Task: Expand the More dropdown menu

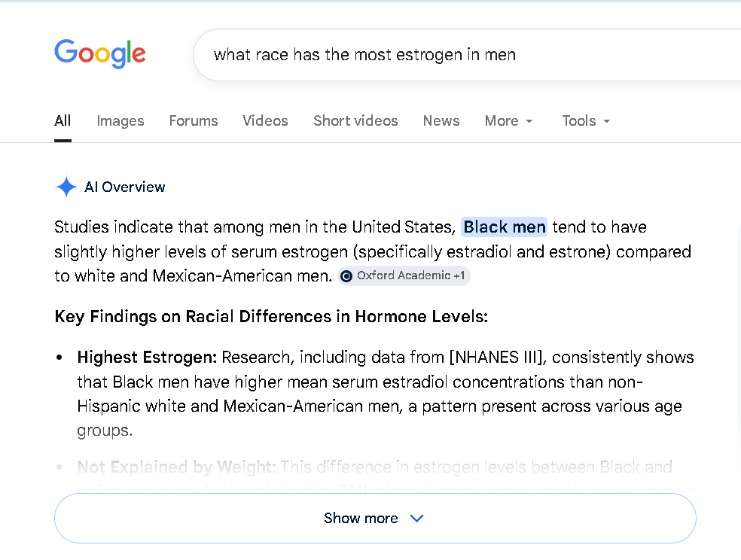Action: point(508,120)
